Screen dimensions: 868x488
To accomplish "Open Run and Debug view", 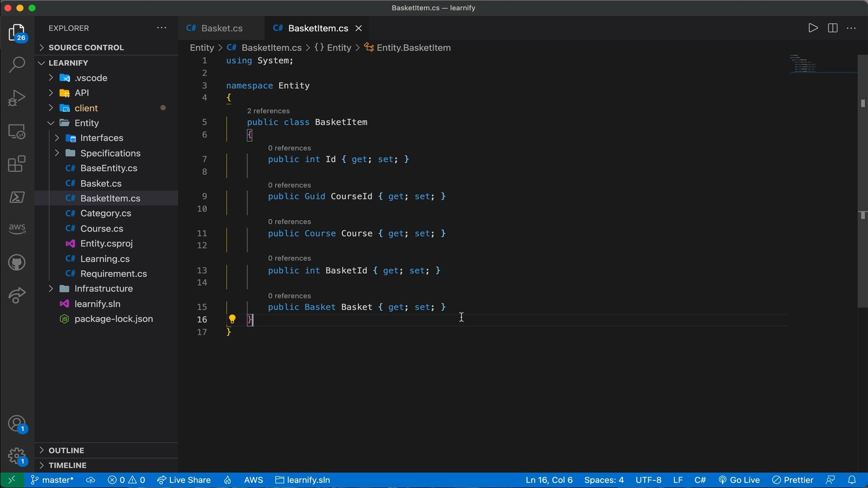I will tap(17, 98).
